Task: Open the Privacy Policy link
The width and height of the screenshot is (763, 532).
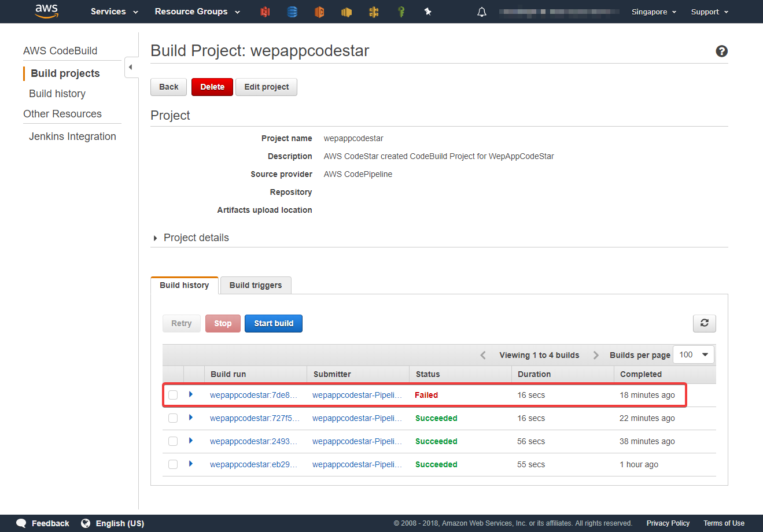Action: (668, 523)
